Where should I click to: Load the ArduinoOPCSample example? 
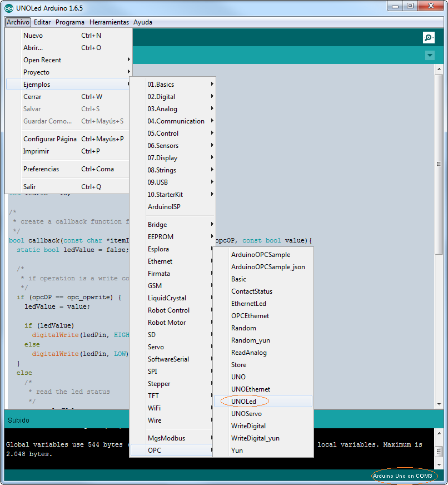(x=263, y=255)
